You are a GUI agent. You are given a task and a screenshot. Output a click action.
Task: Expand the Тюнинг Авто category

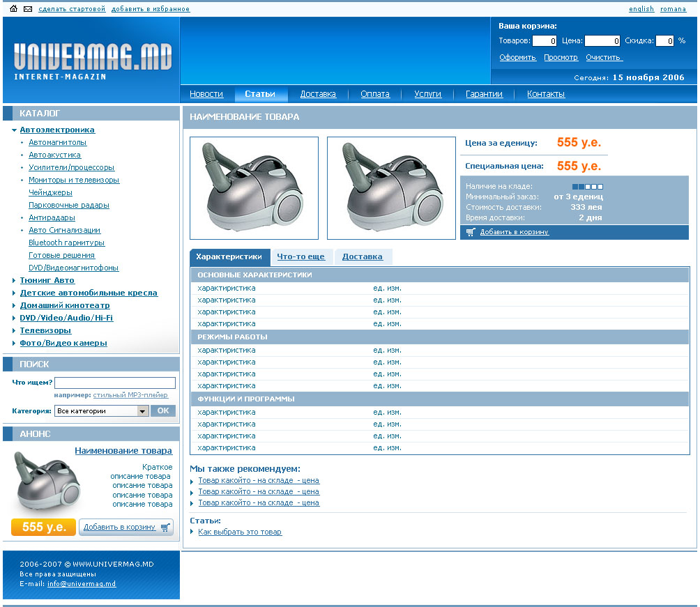coord(14,281)
